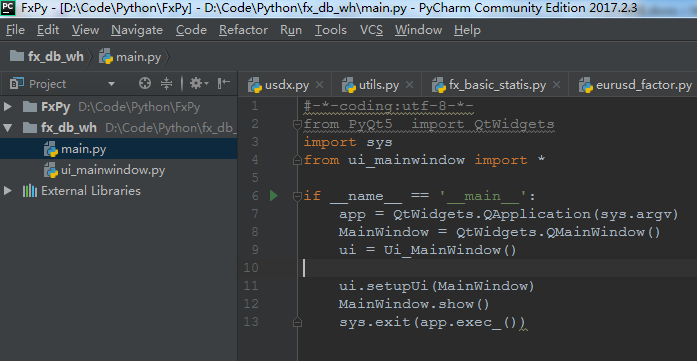Image resolution: width=697 pixels, height=361 pixels.
Task: Collapse the fx_db_wh folder
Action: coord(8,128)
